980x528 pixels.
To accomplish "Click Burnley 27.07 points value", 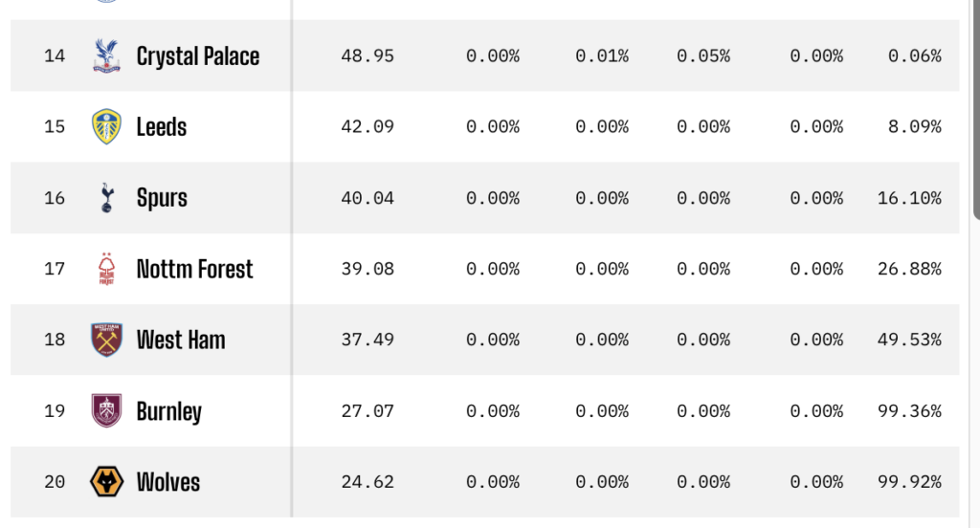I will pos(367,411).
